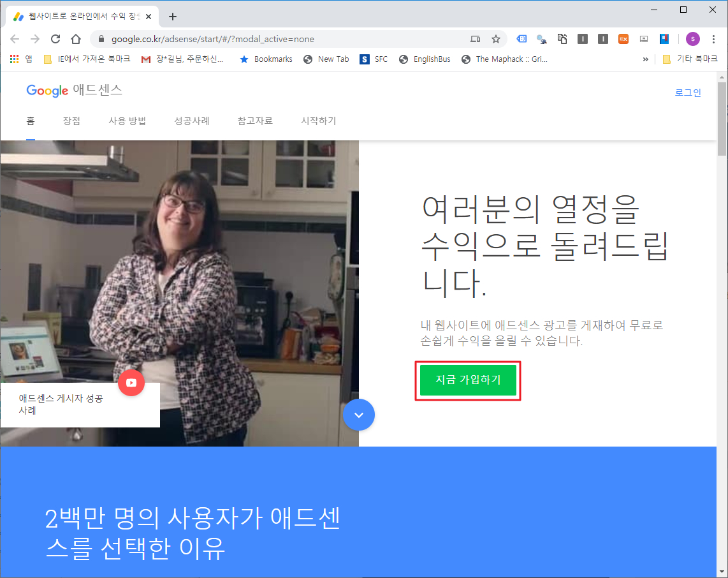Click the green '지금 가입하기' button

(468, 380)
